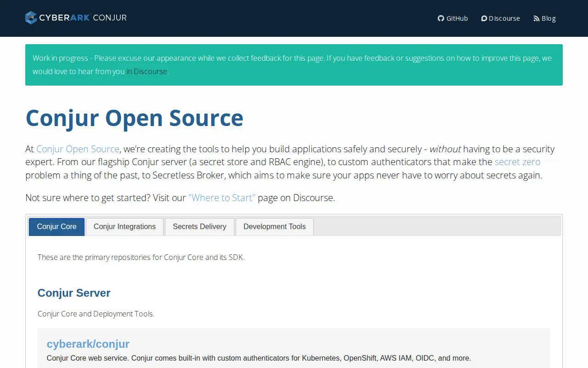Open the Discourse link in header

(501, 18)
